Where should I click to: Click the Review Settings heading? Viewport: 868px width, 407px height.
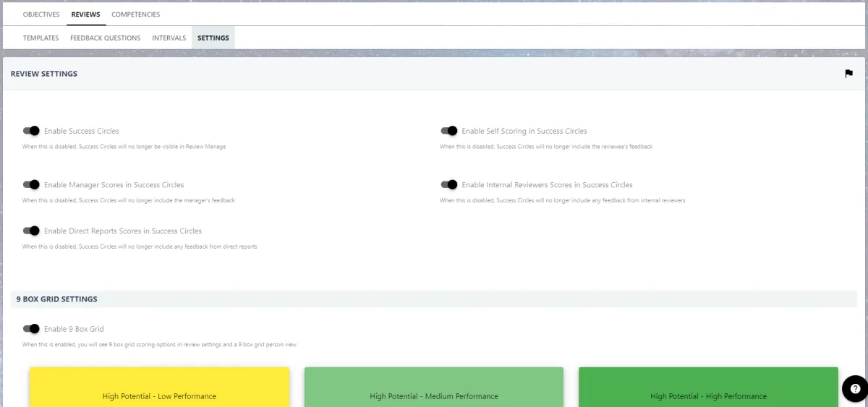click(x=44, y=74)
